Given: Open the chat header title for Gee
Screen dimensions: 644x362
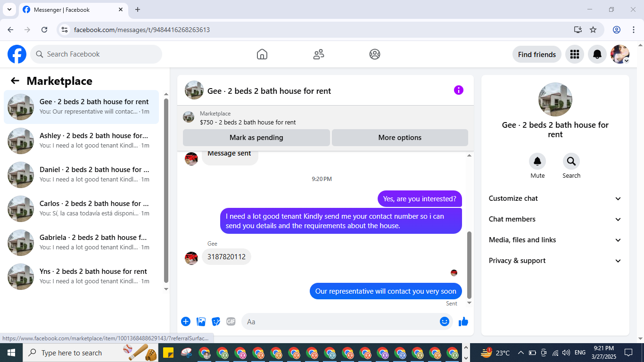Looking at the screenshot, I should 269,91.
